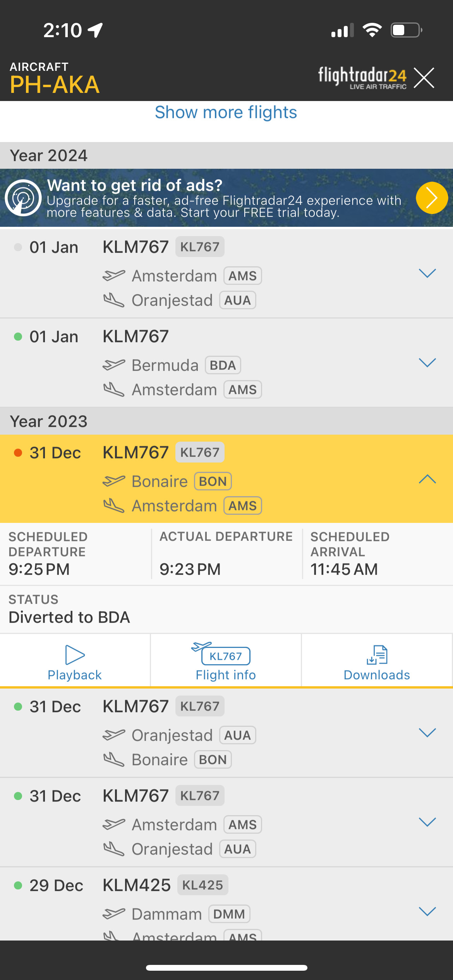Tap the Playback triangle icon
Screen dimensions: 453x980
[75, 655]
